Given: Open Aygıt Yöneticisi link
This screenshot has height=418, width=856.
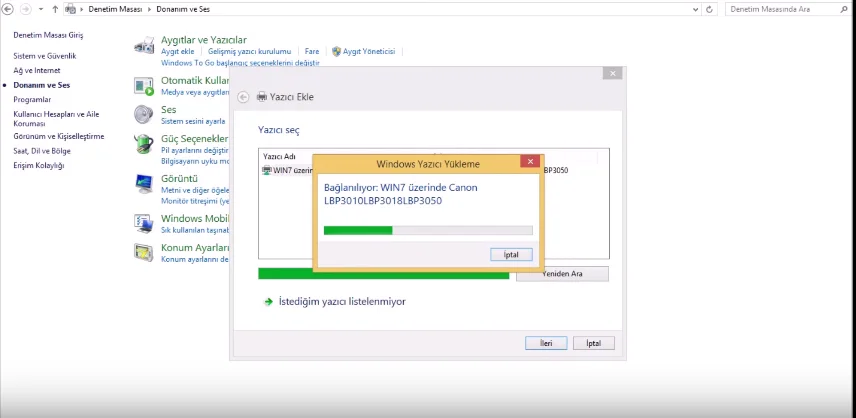Looking at the screenshot, I should (369, 51).
